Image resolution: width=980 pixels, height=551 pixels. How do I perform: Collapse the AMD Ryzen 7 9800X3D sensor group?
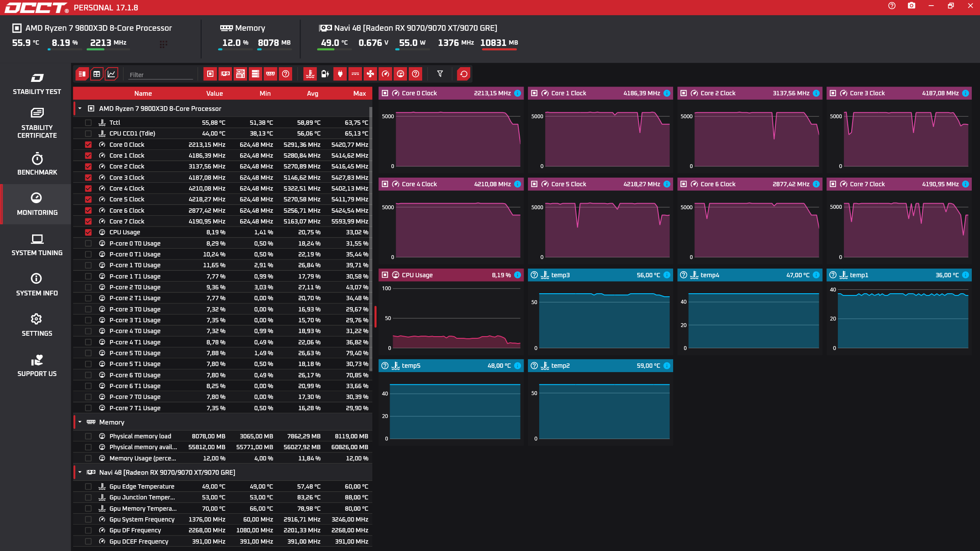click(x=80, y=109)
